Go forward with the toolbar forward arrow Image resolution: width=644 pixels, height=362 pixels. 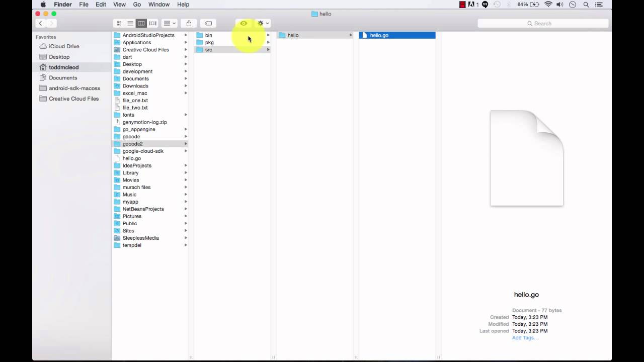(51, 23)
